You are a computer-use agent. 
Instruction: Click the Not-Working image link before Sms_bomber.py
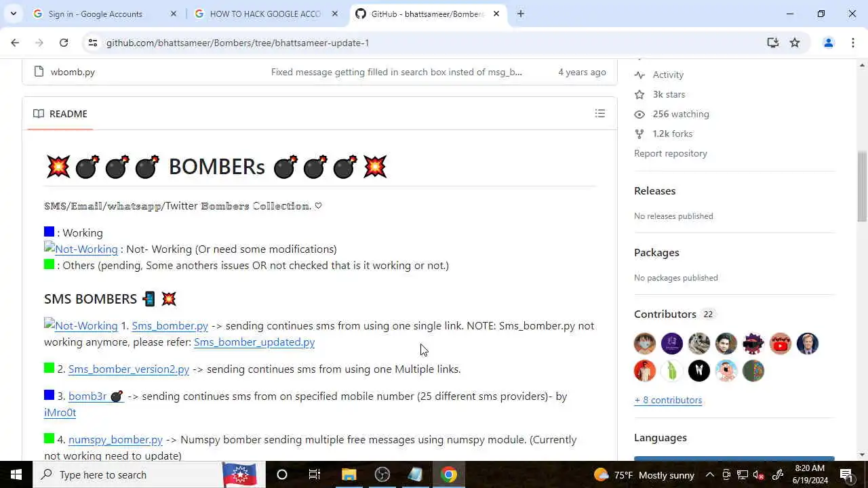point(81,325)
